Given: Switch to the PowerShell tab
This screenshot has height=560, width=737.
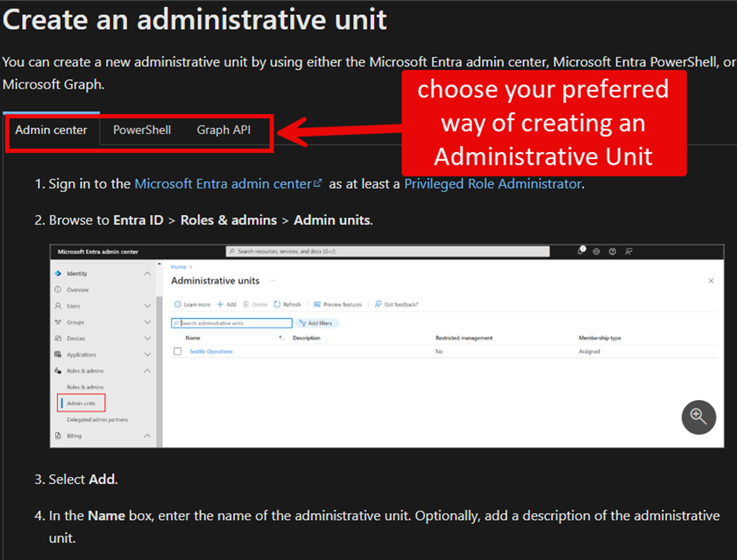Looking at the screenshot, I should click(142, 129).
